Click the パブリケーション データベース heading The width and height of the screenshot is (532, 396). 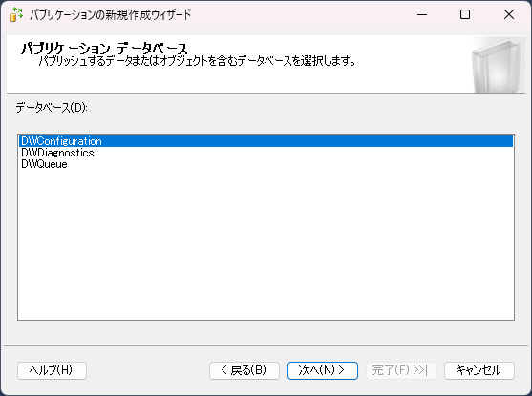[104, 48]
